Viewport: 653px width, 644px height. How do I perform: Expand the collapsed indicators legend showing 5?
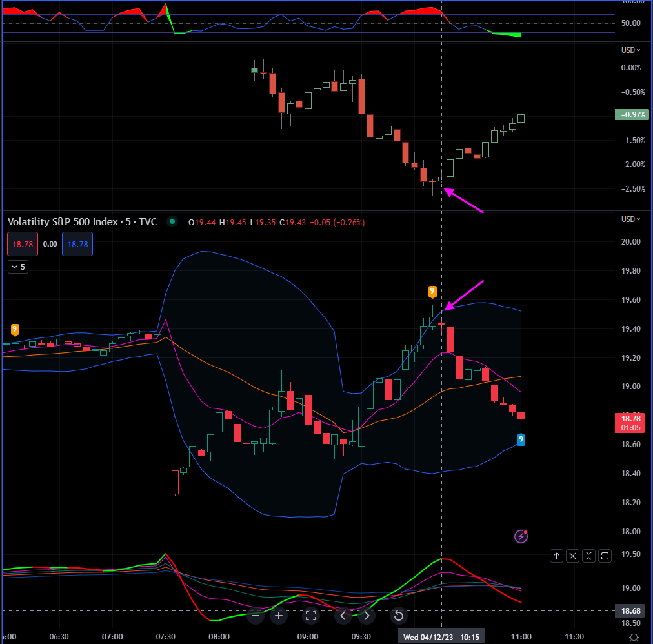pyautogui.click(x=18, y=267)
